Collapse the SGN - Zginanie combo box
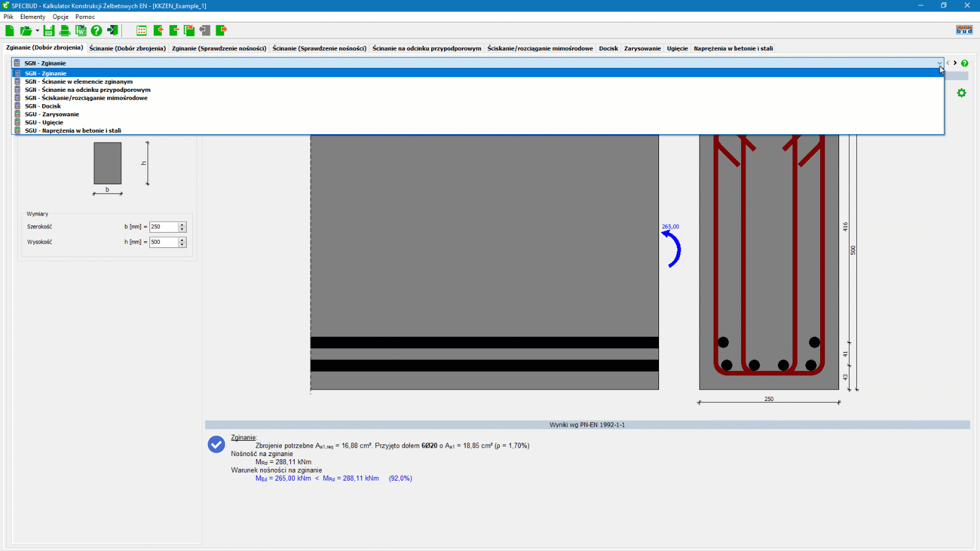This screenshot has height=551, width=980. (939, 63)
